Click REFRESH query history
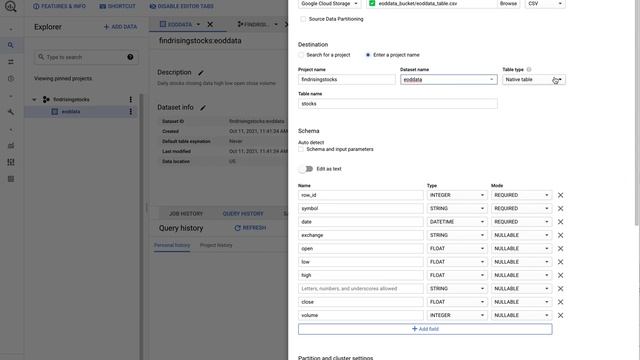Image resolution: width=640 pixels, height=360 pixels. point(250,228)
